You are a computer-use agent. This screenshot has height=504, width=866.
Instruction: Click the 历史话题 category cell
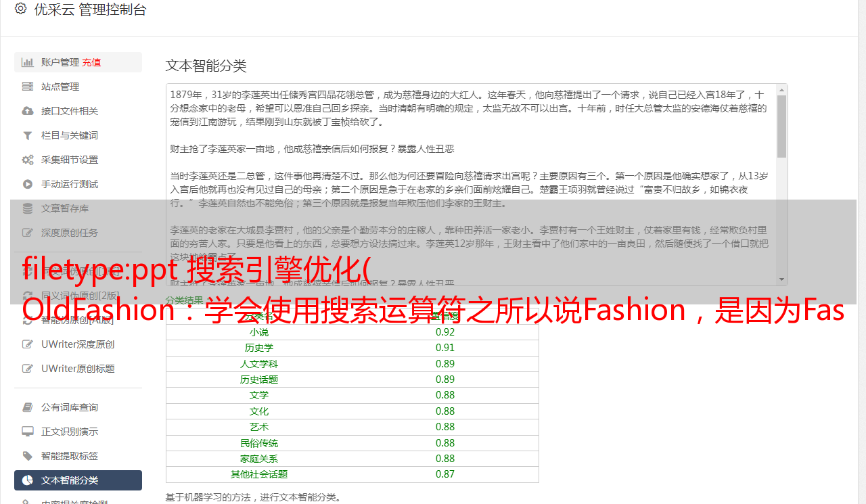(x=259, y=380)
